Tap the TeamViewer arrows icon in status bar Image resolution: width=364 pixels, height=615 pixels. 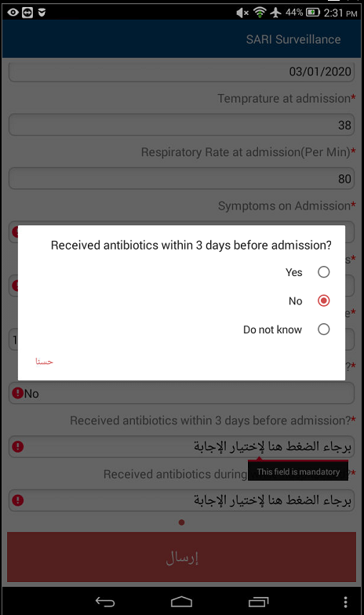[x=27, y=13]
